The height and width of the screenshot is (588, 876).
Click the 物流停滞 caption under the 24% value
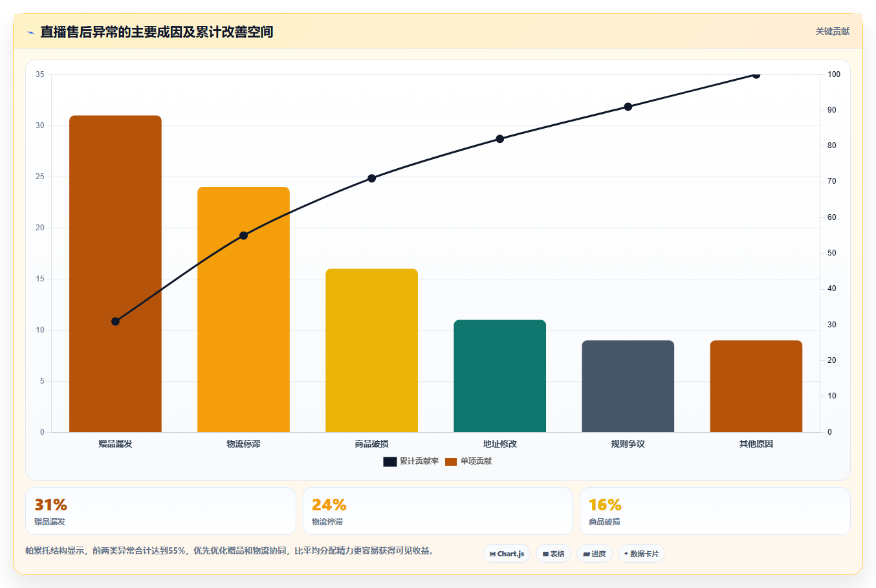[327, 522]
